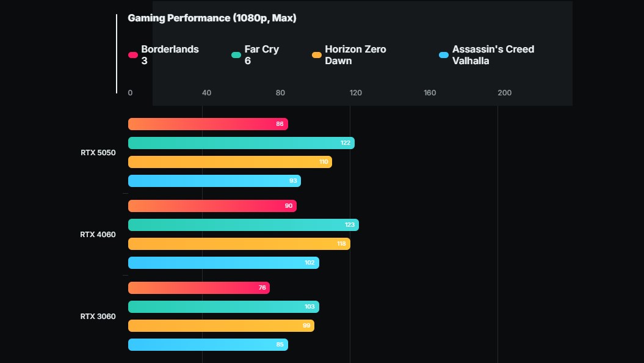The width and height of the screenshot is (644, 363).
Task: Click the pink Borderlands 3 legend swatch
Action: pos(133,55)
